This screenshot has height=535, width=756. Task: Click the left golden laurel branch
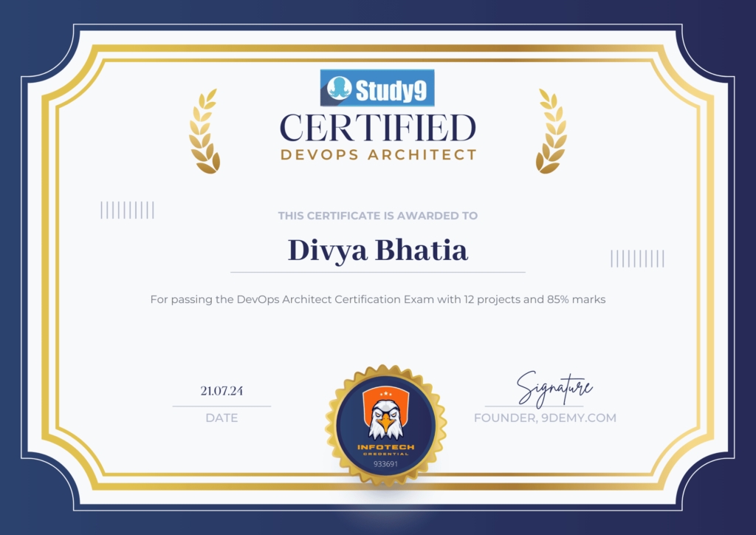(x=205, y=131)
